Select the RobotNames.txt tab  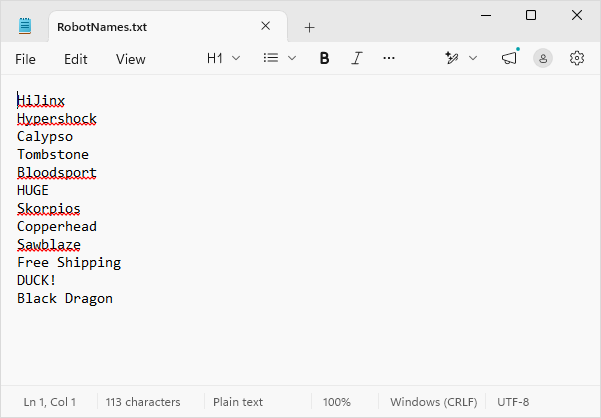click(168, 26)
